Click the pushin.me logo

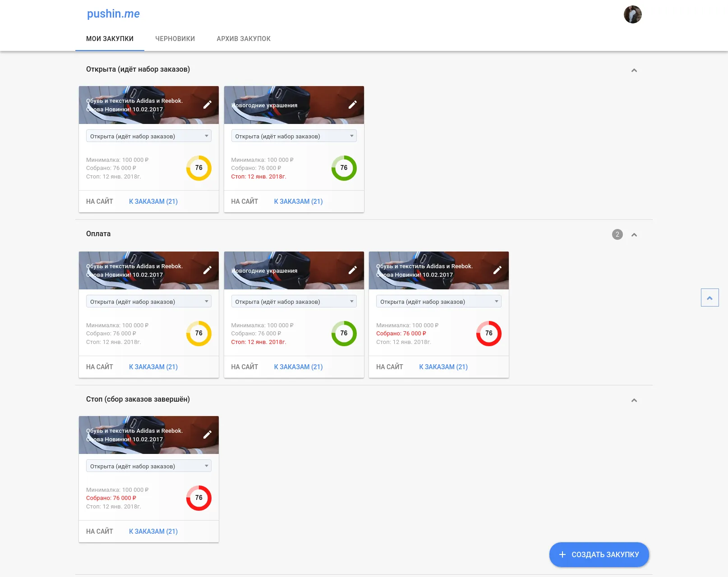113,14
